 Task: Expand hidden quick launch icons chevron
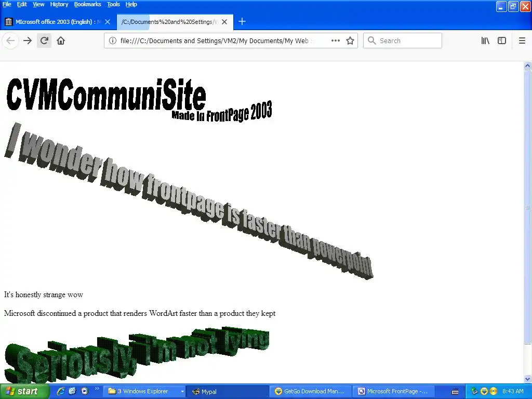pos(97,389)
